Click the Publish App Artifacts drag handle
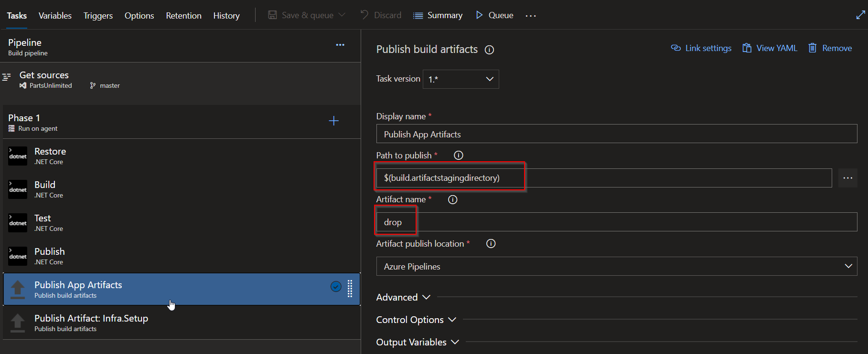The height and width of the screenshot is (354, 868). coord(350,289)
